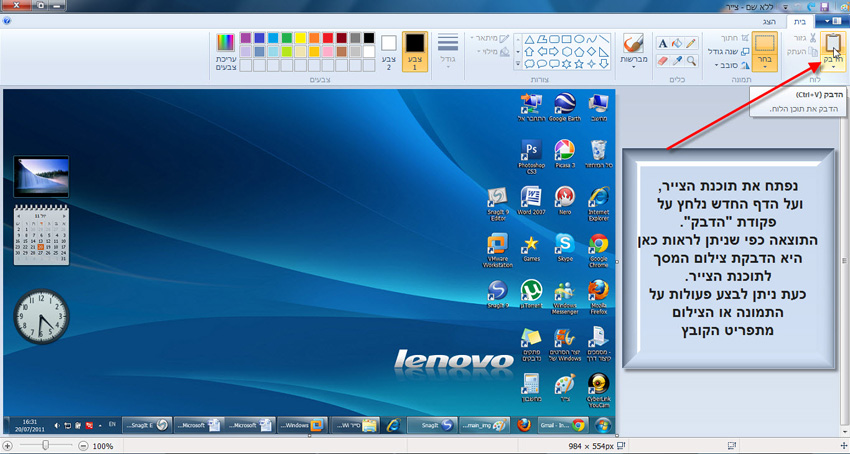850x454 pixels.
Task: Expand the full Shapes gallery
Action: coord(518,64)
